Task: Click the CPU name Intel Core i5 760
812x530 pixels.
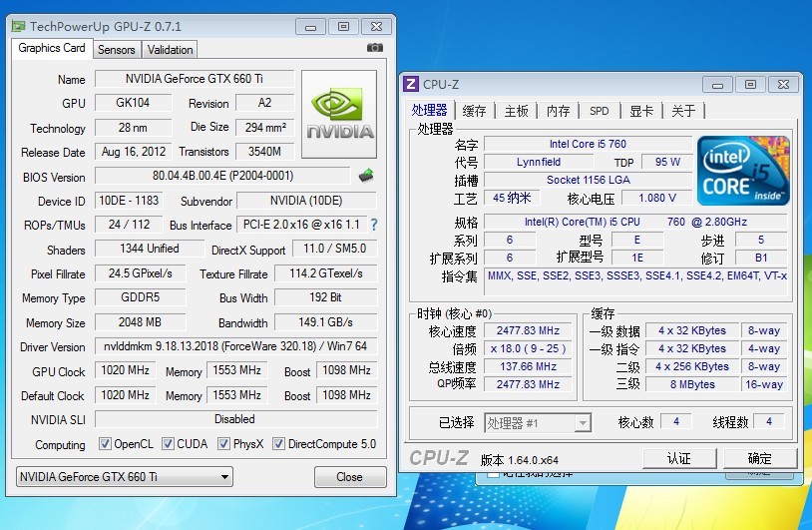Action: tap(588, 144)
